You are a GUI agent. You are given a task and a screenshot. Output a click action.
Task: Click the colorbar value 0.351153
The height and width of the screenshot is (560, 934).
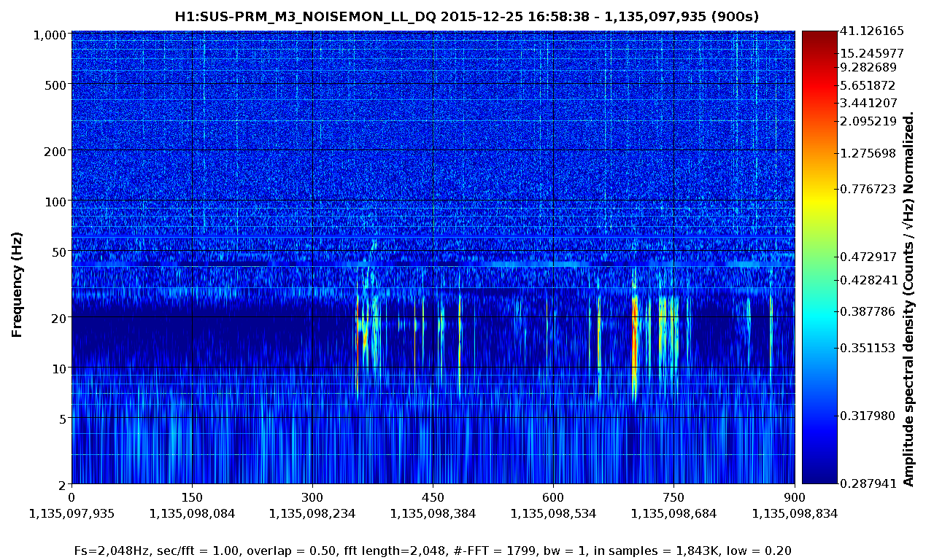(x=868, y=348)
